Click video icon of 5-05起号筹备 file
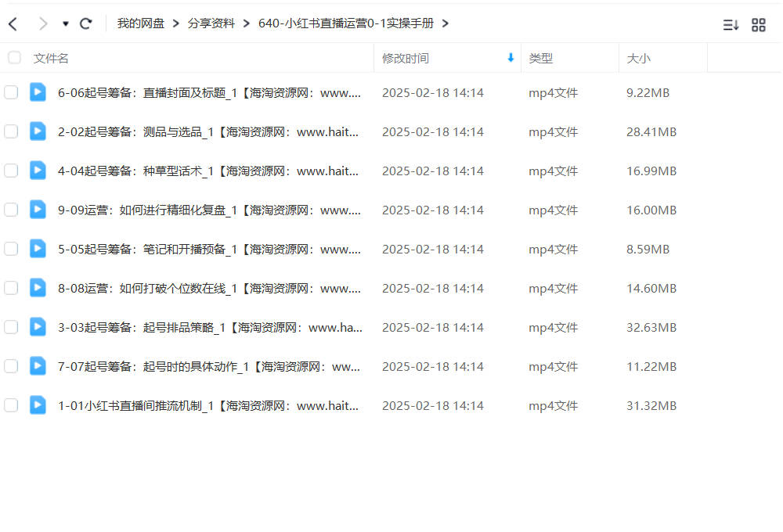The height and width of the screenshot is (532, 783). 38,248
